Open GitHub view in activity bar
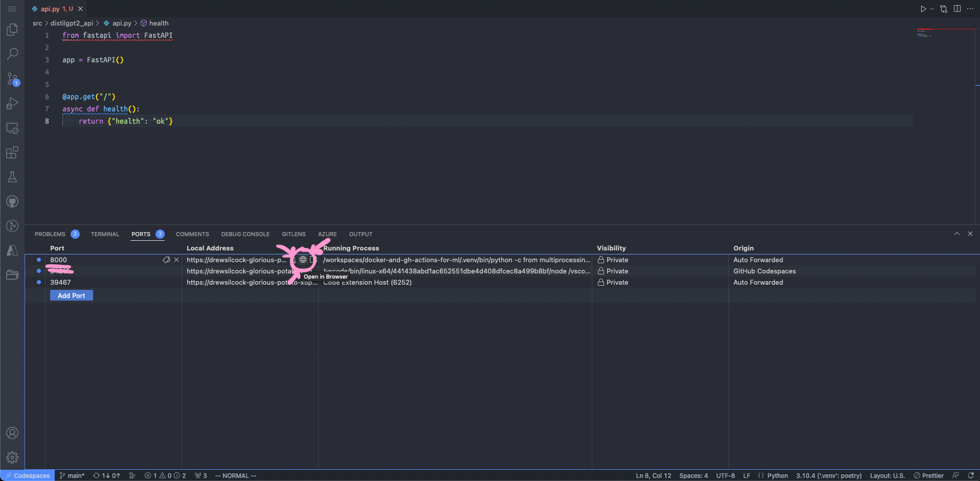Screen dimensions: 980x481 [12, 201]
